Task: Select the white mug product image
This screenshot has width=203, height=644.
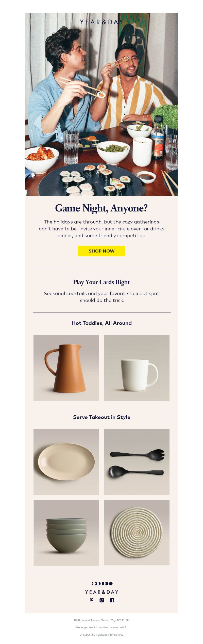Action: [137, 368]
